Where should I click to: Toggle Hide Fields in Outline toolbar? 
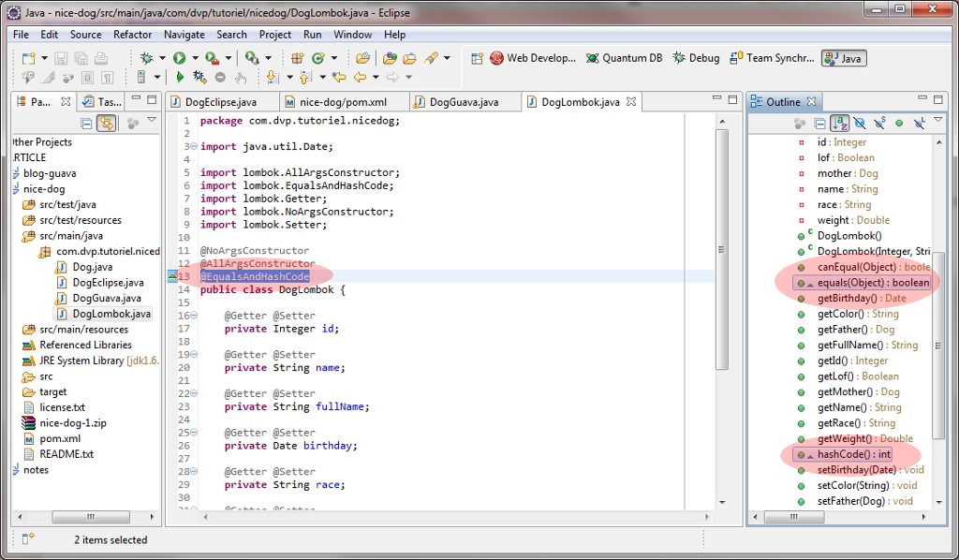[x=860, y=124]
